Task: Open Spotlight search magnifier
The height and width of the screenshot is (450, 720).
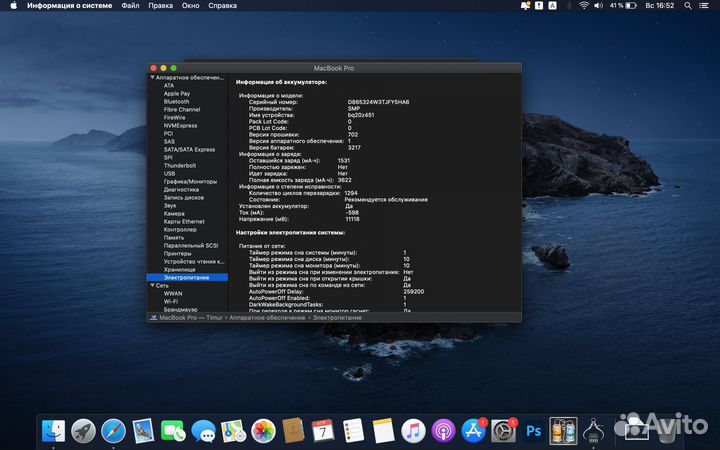Action: tap(688, 6)
